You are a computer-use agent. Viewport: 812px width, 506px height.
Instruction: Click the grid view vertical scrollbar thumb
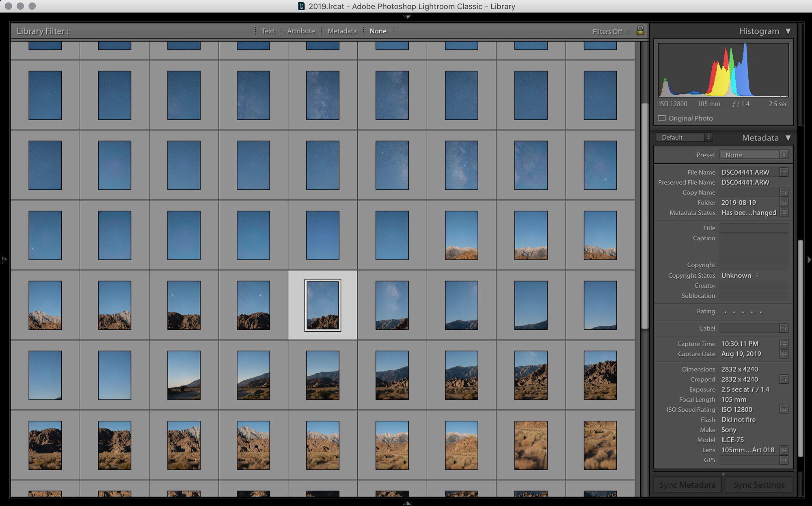(x=644, y=216)
